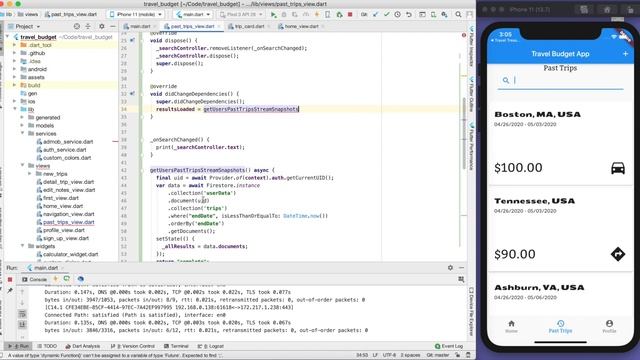The image size is (640, 360).
Task: Open the Flutter Outline side panel
Action: (471, 95)
